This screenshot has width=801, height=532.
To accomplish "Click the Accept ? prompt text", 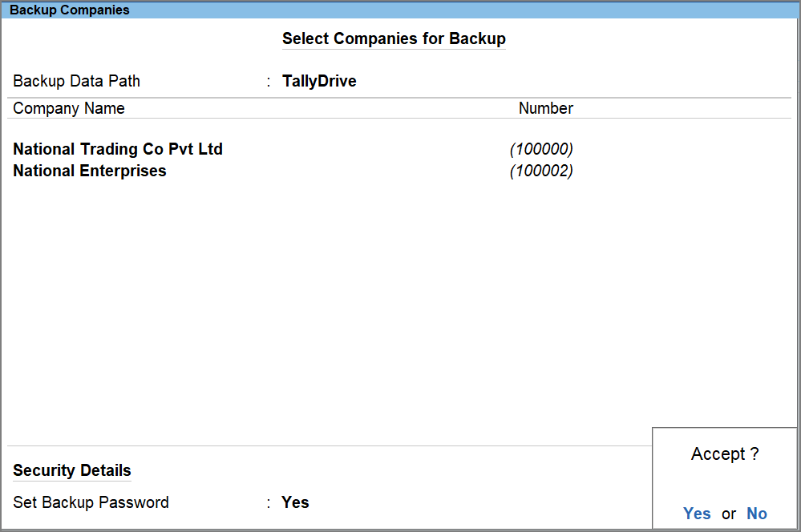I will pyautogui.click(x=725, y=454).
